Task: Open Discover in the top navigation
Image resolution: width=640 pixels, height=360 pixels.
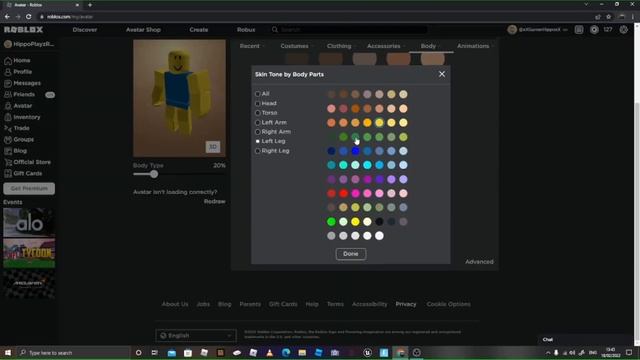Action: (85, 30)
